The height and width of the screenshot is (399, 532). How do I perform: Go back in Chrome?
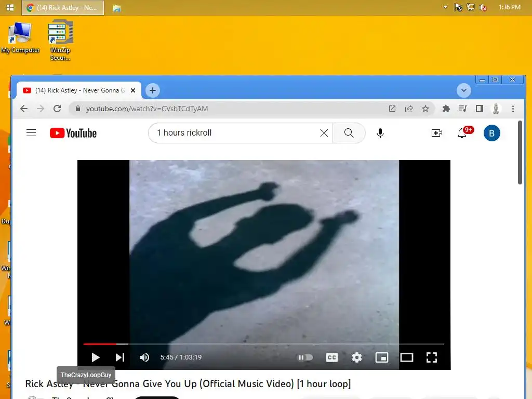[x=24, y=109]
